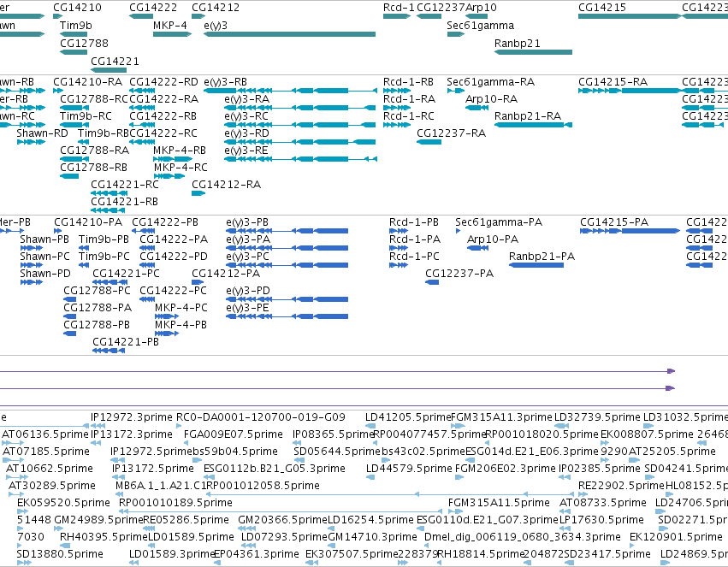
Task: Select the Rcd-1-PC protein
Action: click(414, 257)
